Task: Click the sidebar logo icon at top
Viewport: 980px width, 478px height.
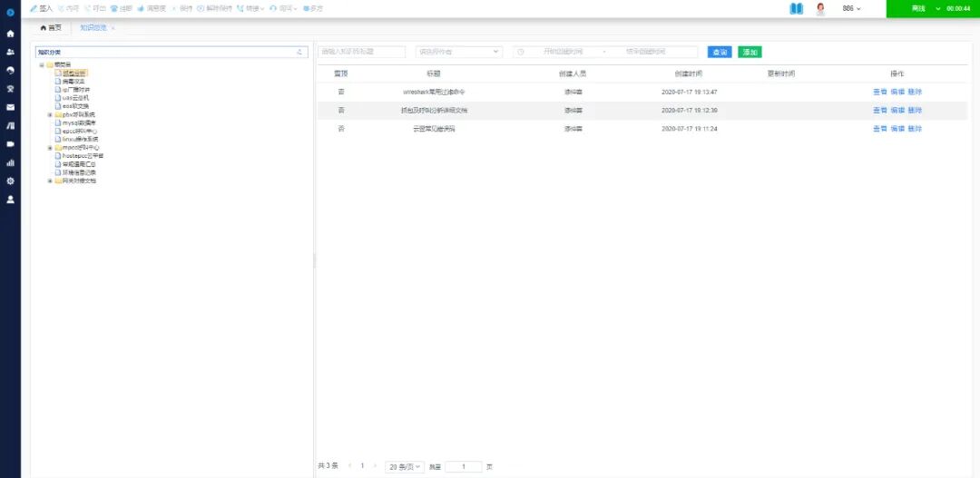Action: coord(10,12)
